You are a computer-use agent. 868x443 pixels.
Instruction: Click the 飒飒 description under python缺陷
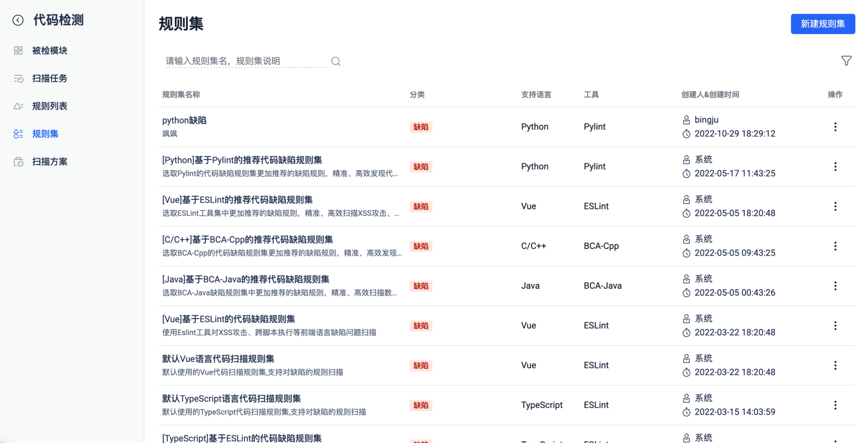(x=170, y=134)
